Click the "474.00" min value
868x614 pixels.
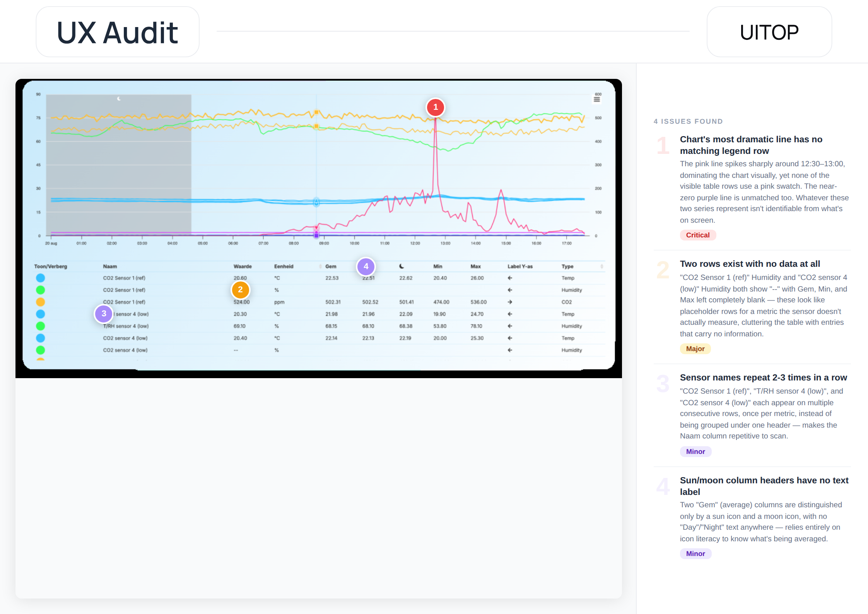[441, 302]
